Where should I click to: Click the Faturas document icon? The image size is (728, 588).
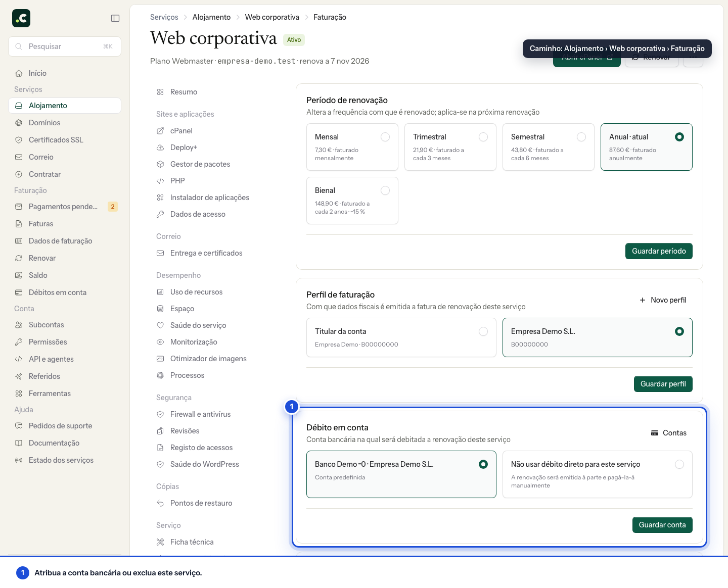click(19, 224)
